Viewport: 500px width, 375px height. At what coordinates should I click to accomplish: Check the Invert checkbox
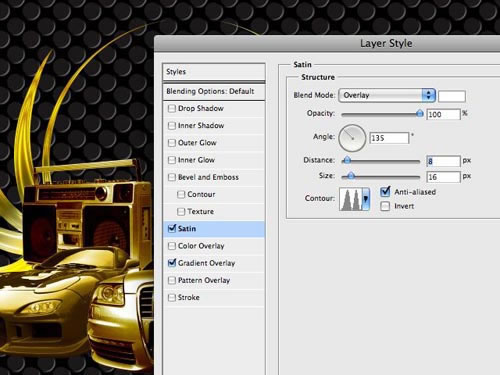point(385,206)
